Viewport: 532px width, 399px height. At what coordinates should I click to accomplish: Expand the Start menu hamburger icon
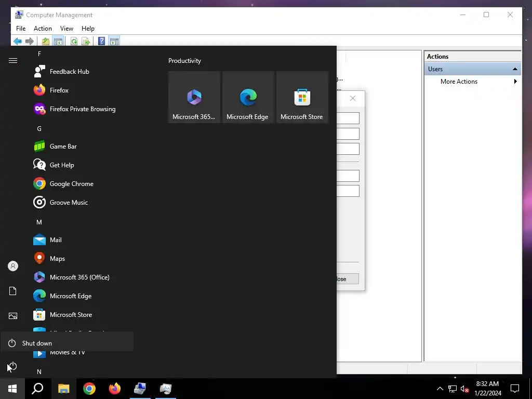coord(13,60)
